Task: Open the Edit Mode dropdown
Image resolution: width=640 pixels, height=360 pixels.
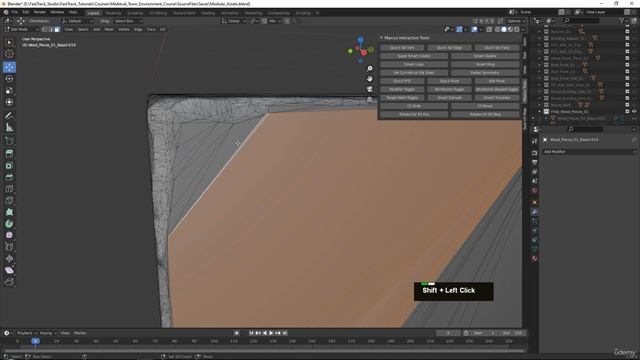Action: click(x=22, y=29)
